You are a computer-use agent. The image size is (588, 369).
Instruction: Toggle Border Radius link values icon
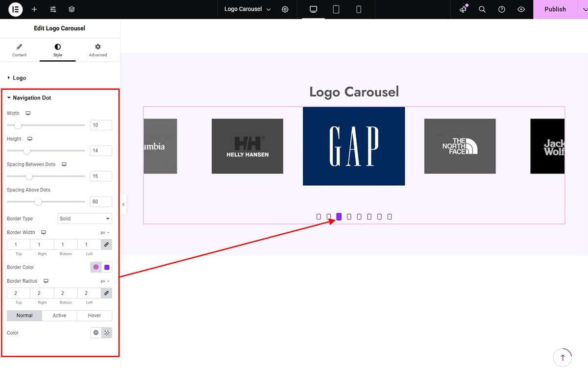(106, 293)
